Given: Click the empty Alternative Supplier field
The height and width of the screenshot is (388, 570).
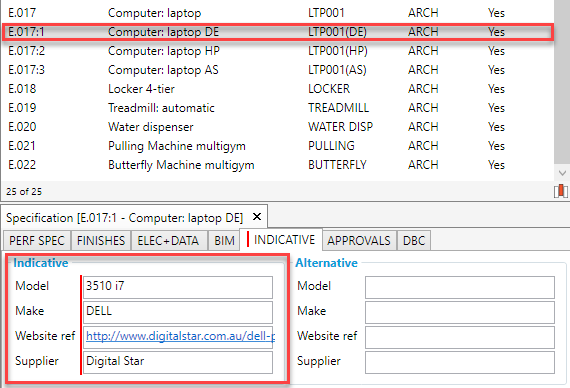Looking at the screenshot, I should click(x=460, y=362).
